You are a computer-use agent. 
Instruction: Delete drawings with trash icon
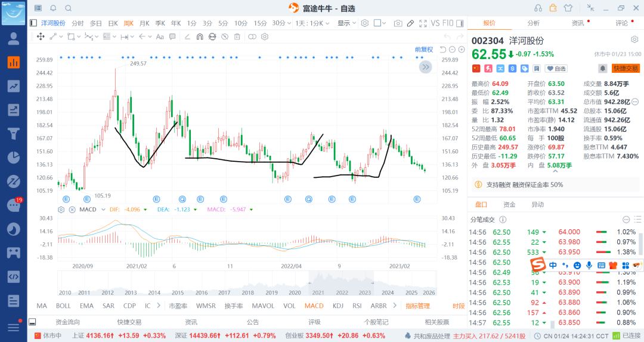[x=237, y=36]
